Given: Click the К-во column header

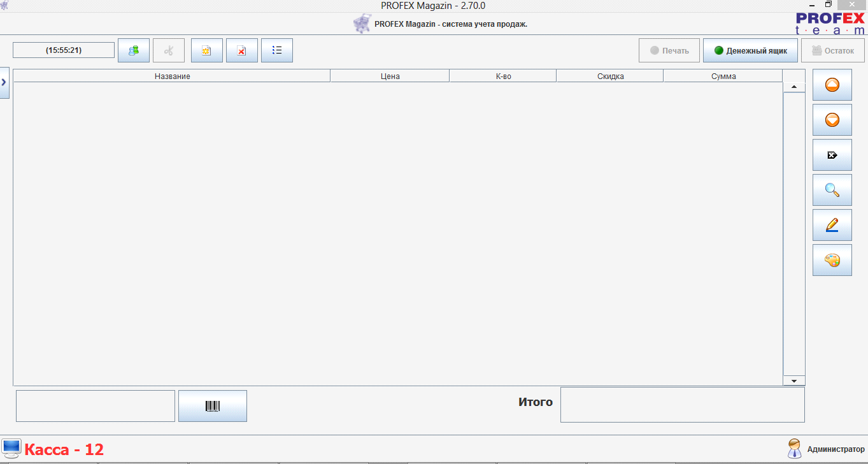Looking at the screenshot, I should [x=503, y=76].
